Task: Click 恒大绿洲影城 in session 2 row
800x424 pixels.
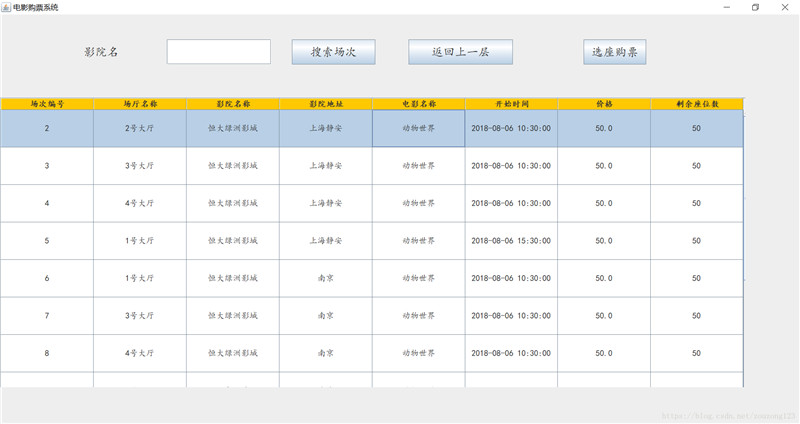Action: tap(233, 129)
